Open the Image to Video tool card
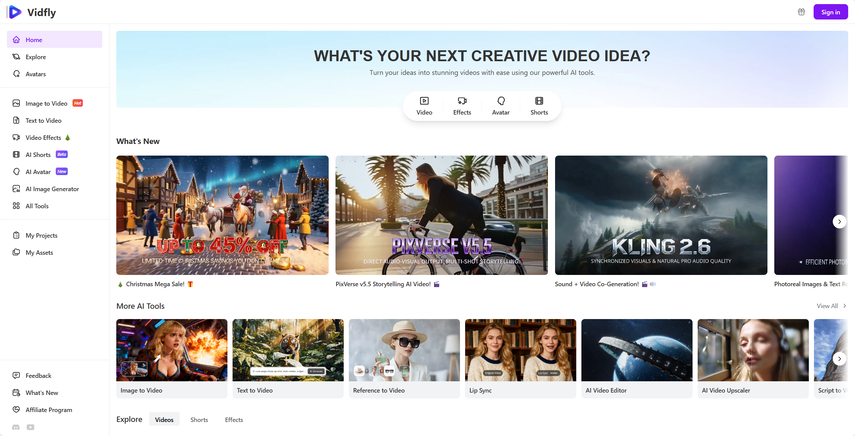Image resolution: width=855 pixels, height=436 pixels. coord(172,358)
